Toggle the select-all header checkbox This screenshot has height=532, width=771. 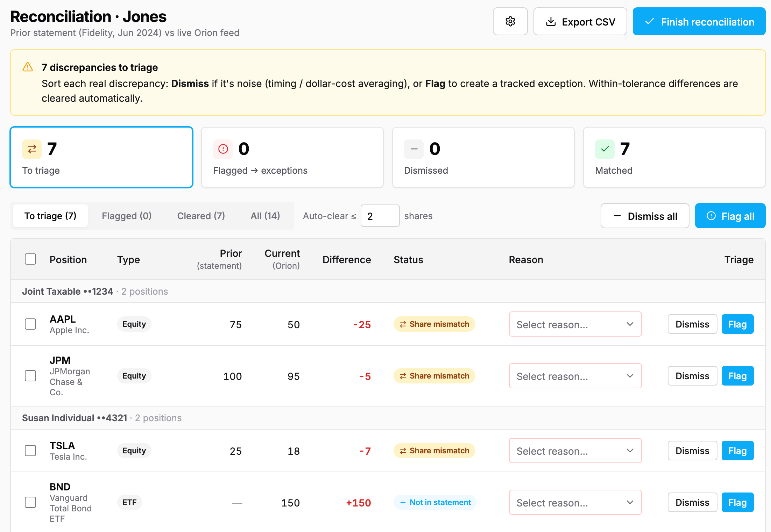(x=30, y=259)
